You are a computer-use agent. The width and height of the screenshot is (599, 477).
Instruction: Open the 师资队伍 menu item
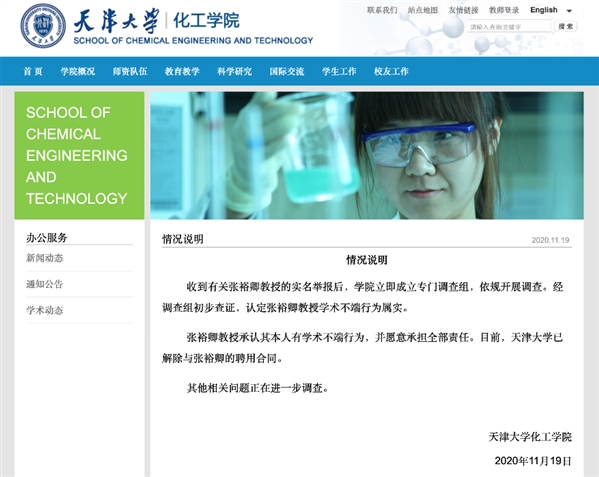tap(130, 71)
